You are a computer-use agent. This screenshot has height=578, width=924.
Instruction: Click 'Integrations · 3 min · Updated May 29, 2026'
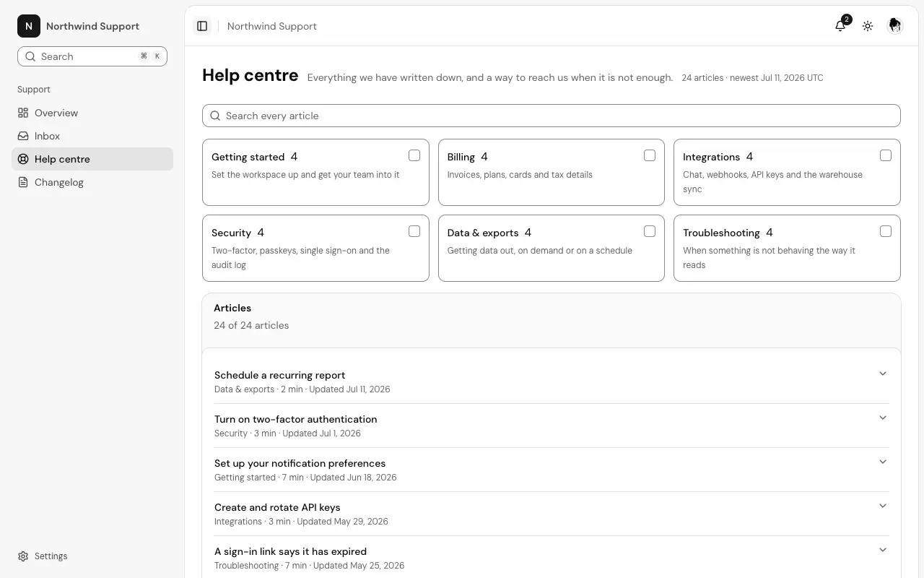301,522
